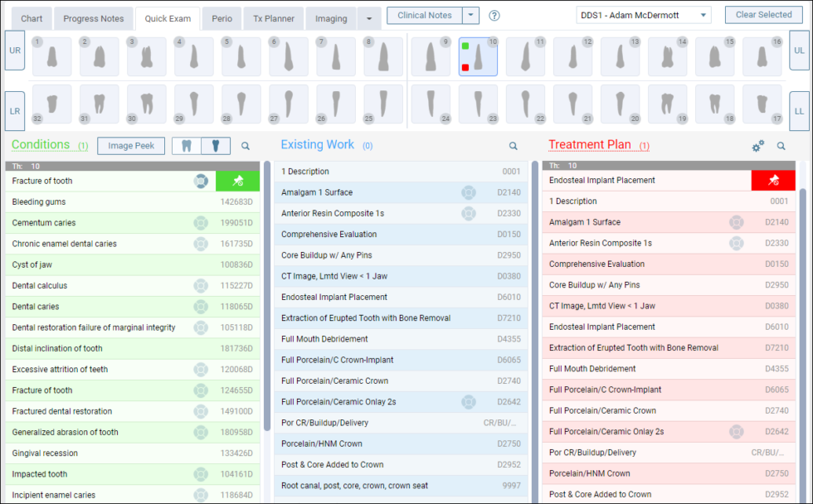Unpin the Fracture of tooth condition
This screenshot has width=813, height=504.
coord(237,180)
